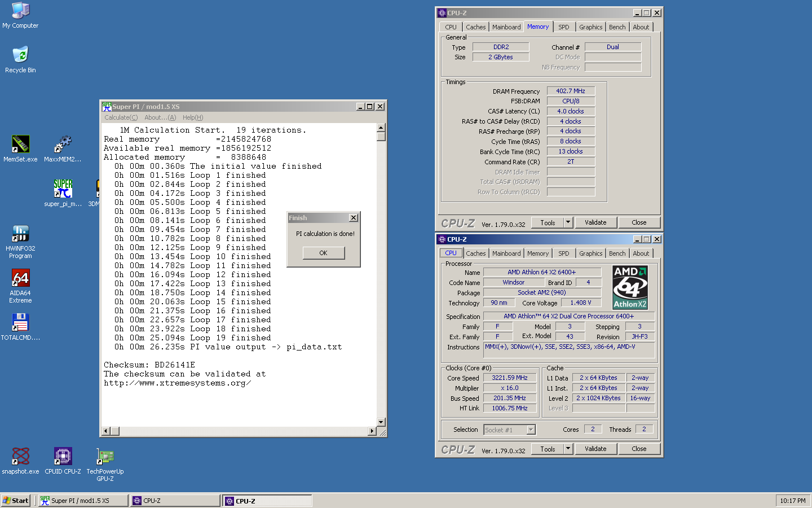The width and height of the screenshot is (812, 508).
Task: Open CPUID CPU-Z desktop icon
Action: (63, 461)
